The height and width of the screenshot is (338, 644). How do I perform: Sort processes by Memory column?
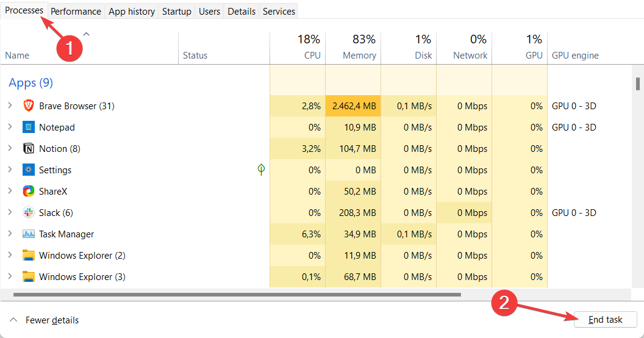pos(353,48)
